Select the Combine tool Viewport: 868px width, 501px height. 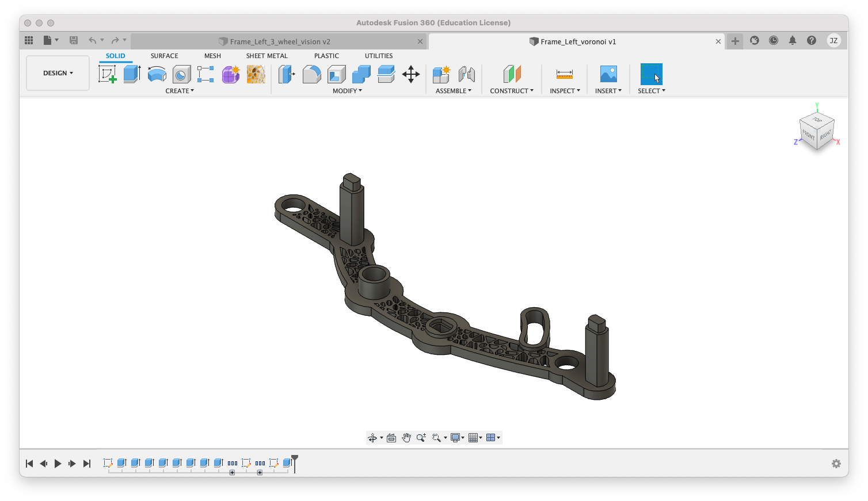point(361,74)
